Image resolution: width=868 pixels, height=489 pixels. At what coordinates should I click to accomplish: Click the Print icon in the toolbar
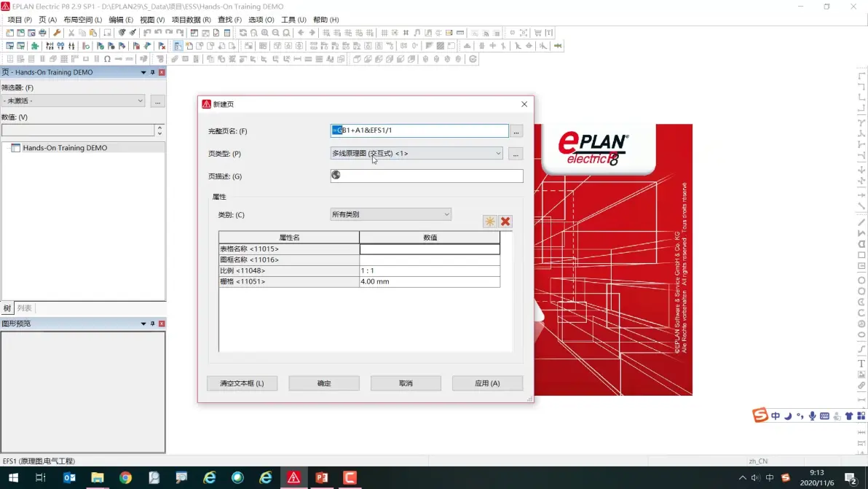pos(42,33)
